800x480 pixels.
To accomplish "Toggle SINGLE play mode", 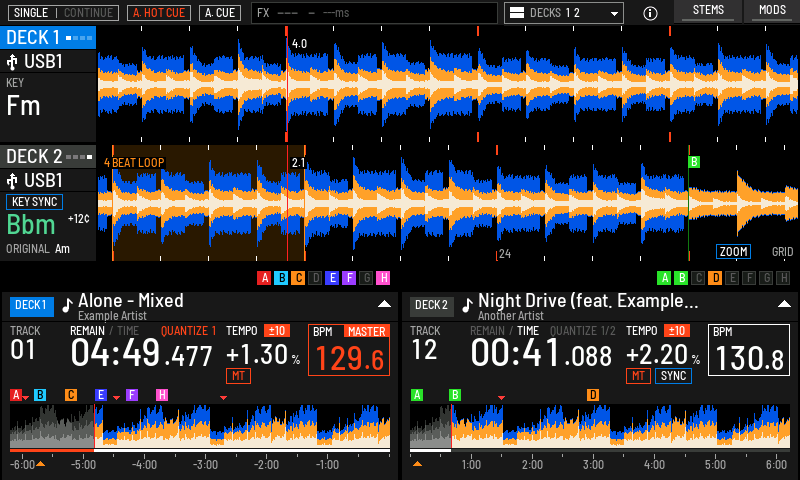I will (x=31, y=13).
